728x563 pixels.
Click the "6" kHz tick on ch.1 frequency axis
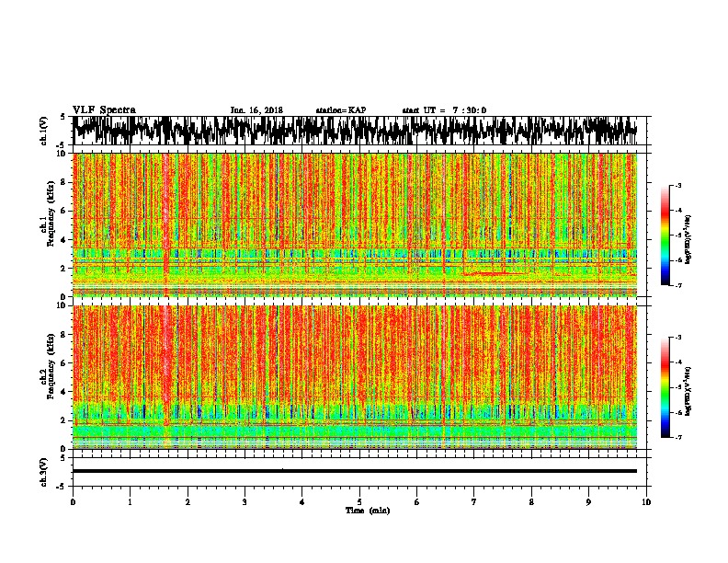point(65,211)
